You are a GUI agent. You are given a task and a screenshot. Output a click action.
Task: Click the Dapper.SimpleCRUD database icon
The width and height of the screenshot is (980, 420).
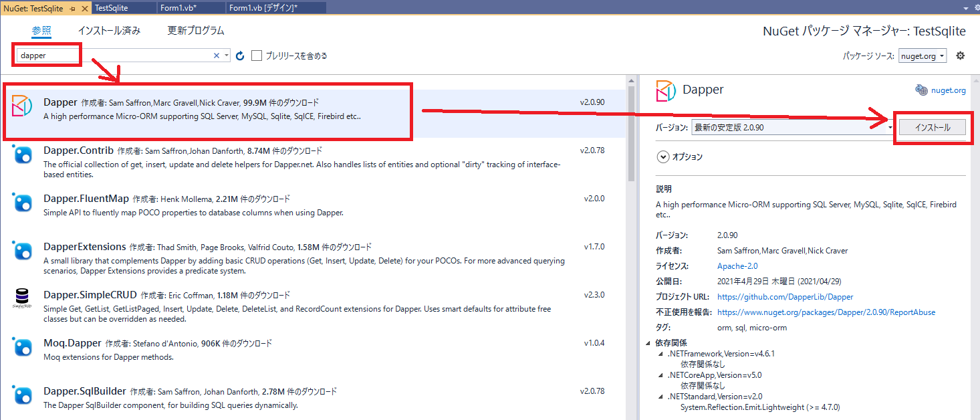point(23,299)
